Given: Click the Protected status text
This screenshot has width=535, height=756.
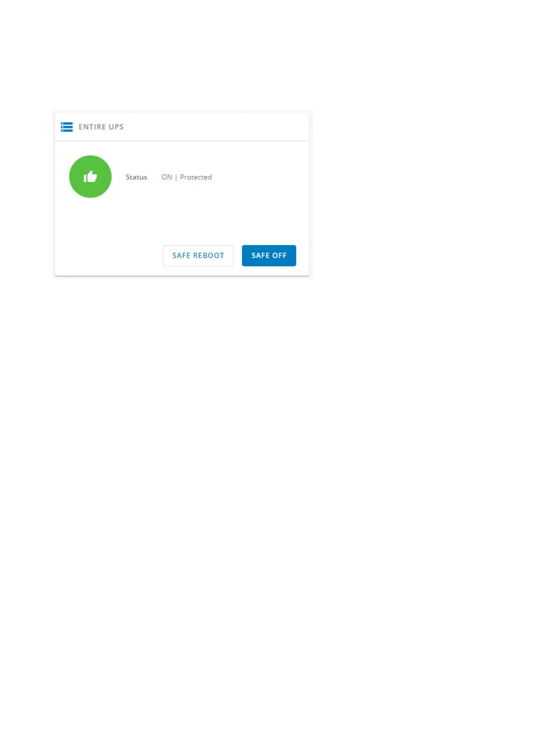Looking at the screenshot, I should click(x=196, y=177).
